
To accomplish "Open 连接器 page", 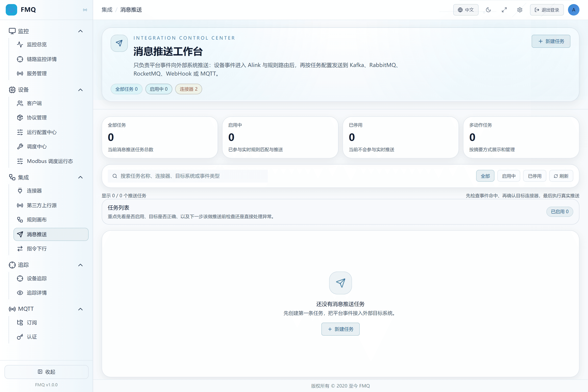I will pos(51,191).
